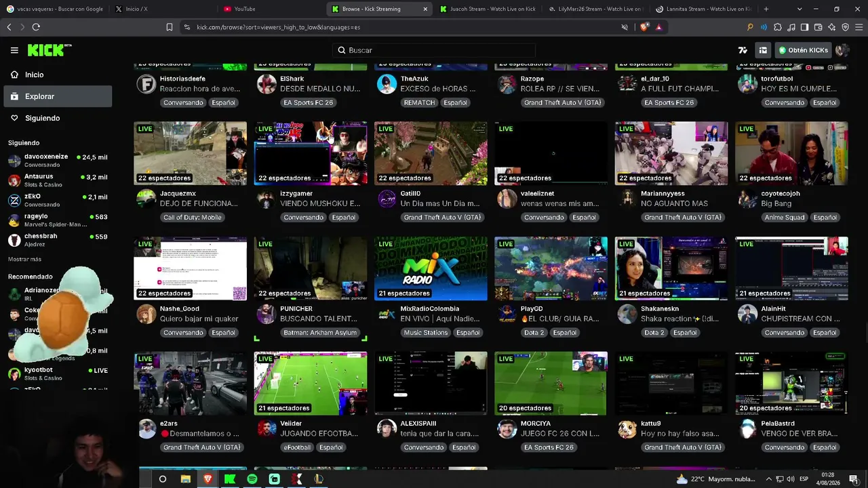Bookmark this page with the bookmark icon
The image size is (868, 488).
(170, 27)
